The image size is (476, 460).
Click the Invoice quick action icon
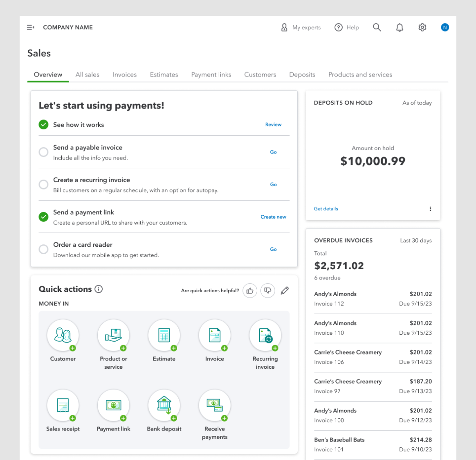pos(215,334)
